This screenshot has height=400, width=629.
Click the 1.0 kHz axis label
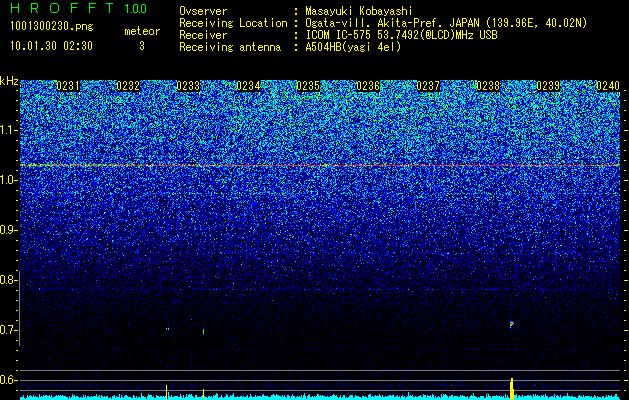(7, 181)
